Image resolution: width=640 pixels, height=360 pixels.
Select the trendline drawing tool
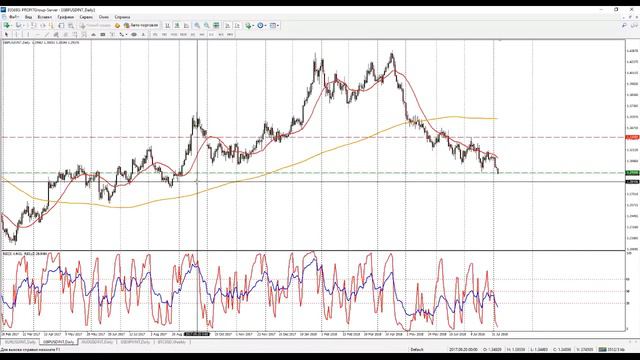[47, 34]
